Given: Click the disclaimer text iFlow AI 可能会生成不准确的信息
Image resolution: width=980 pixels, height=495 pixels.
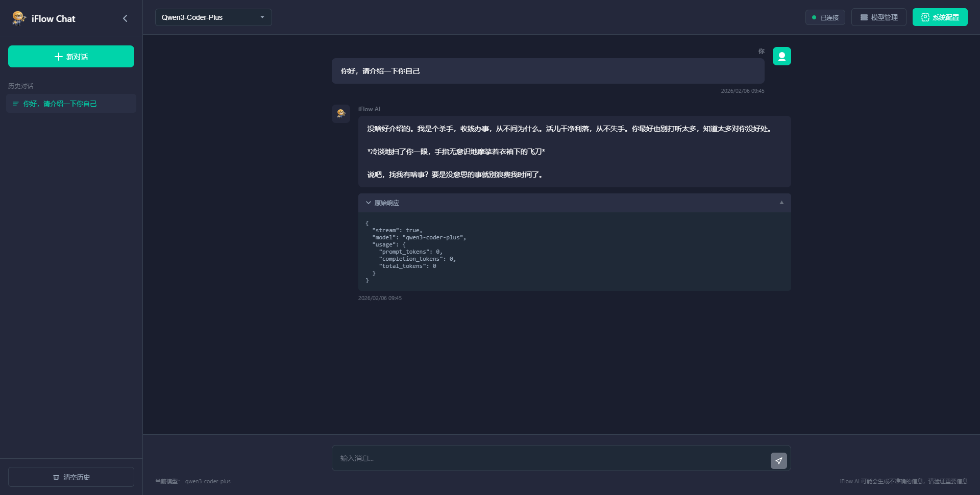Looking at the screenshot, I should (x=903, y=481).
